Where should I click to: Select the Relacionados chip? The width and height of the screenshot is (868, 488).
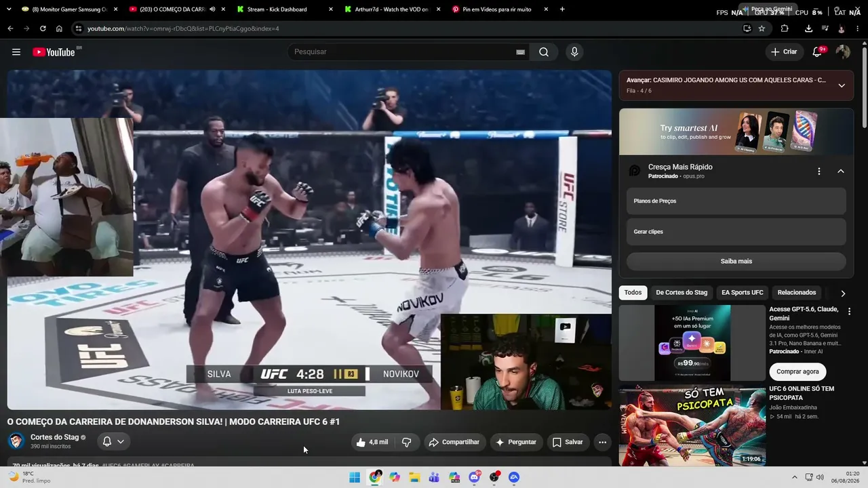797,293
